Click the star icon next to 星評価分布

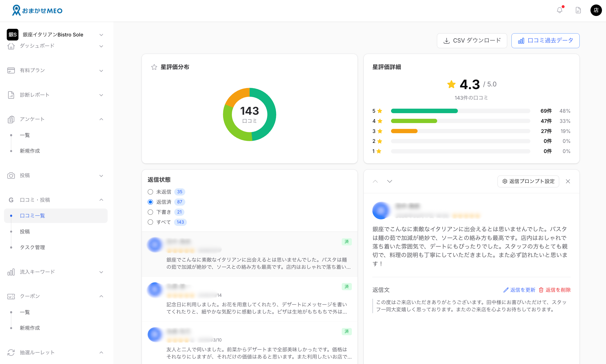coord(154,67)
